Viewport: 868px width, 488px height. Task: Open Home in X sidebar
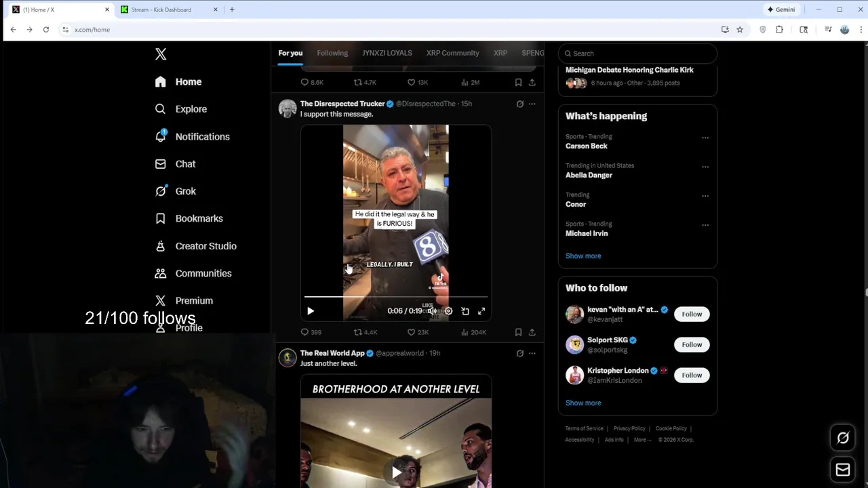click(x=178, y=82)
